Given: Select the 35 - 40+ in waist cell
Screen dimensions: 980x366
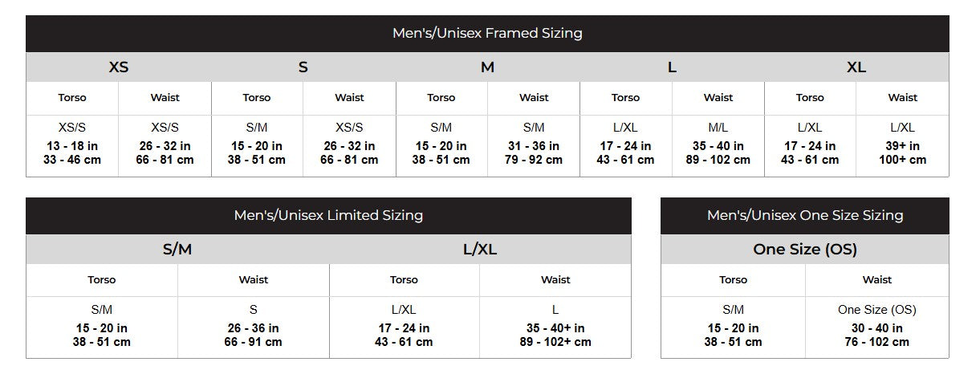Looking at the screenshot, I should pos(555,328).
